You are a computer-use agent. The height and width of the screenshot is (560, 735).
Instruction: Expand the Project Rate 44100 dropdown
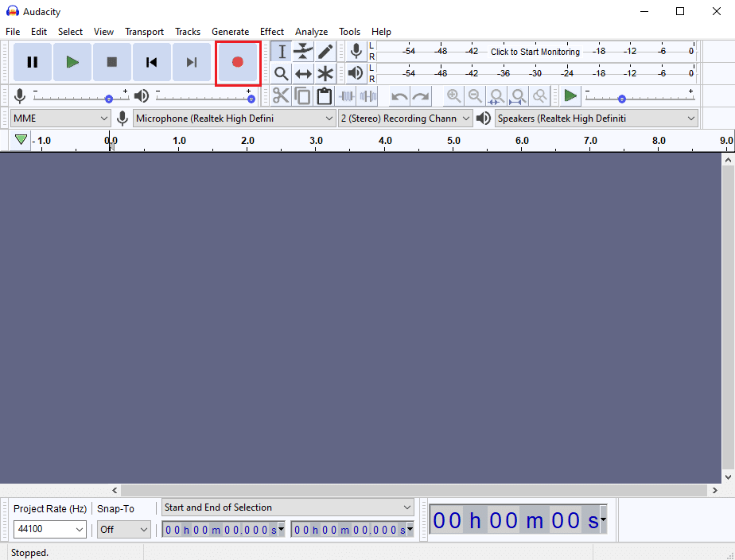tap(49, 529)
